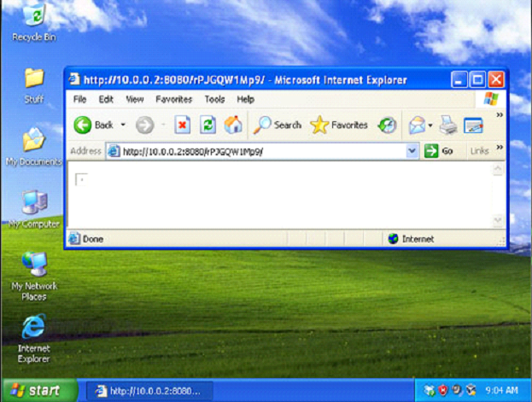Viewport: 532px width, 402px height.
Task: Expand the Address bar URL dropdown
Action: (x=412, y=151)
